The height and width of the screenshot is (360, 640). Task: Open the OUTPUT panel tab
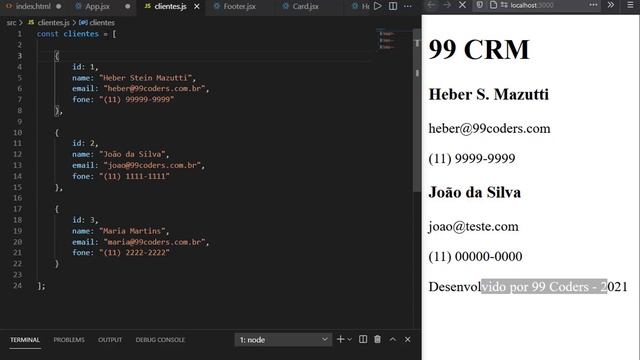click(x=110, y=340)
